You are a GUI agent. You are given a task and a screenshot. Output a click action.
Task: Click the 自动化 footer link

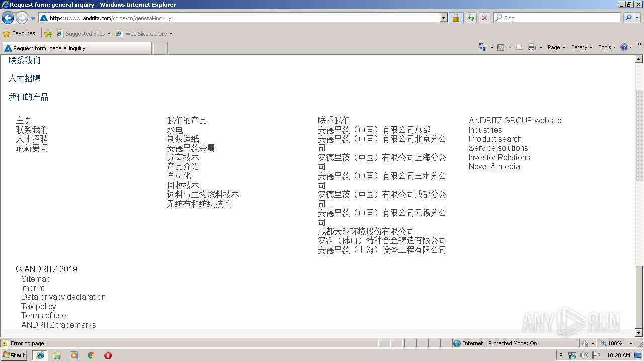click(179, 176)
